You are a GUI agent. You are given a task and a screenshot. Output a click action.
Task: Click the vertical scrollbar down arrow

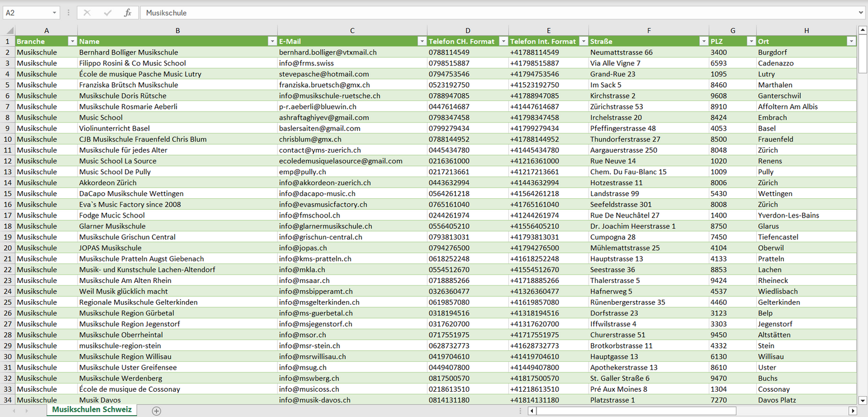[x=863, y=400]
